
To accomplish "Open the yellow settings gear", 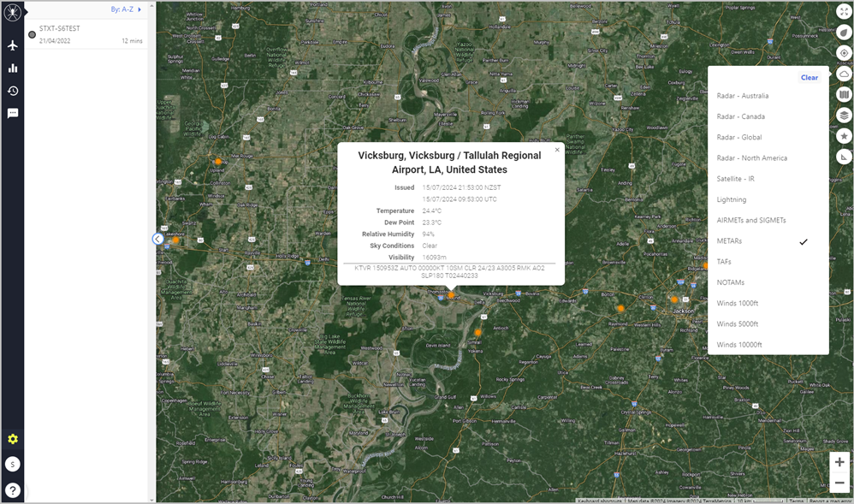I will click(13, 439).
